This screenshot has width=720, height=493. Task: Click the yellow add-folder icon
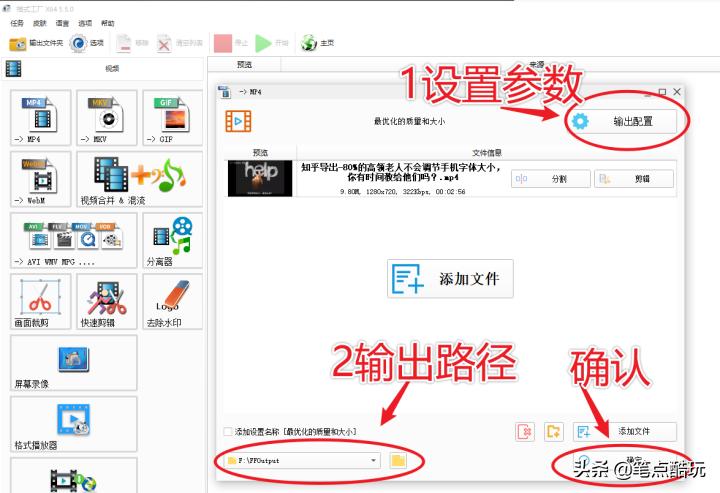coord(553,431)
